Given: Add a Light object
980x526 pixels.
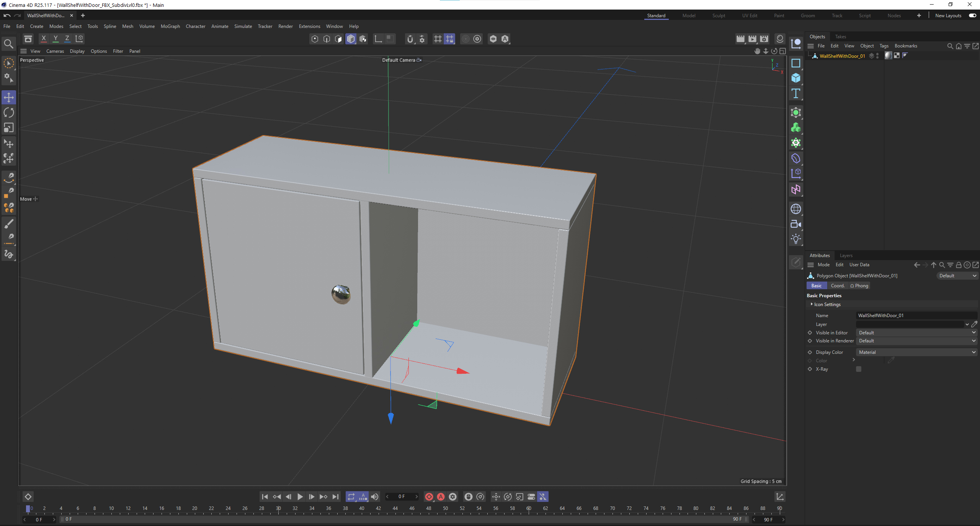Looking at the screenshot, I should pyautogui.click(x=796, y=239).
